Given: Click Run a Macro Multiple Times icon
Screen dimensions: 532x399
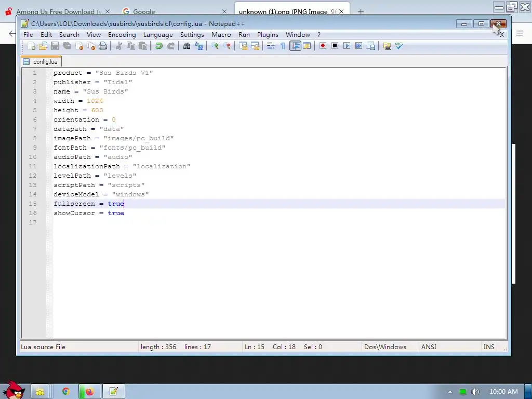Looking at the screenshot, I should coord(358,46).
